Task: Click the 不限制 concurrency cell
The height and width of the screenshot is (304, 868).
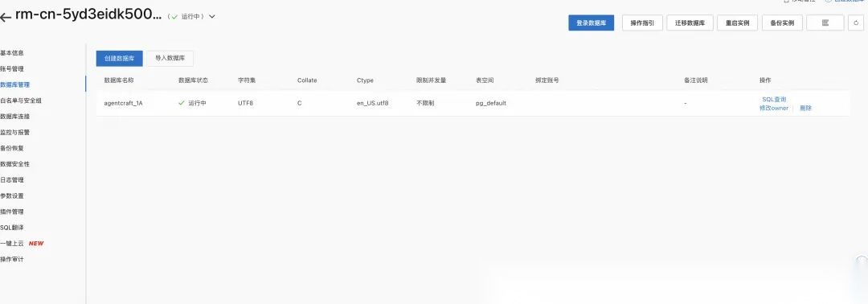Action: pos(425,103)
